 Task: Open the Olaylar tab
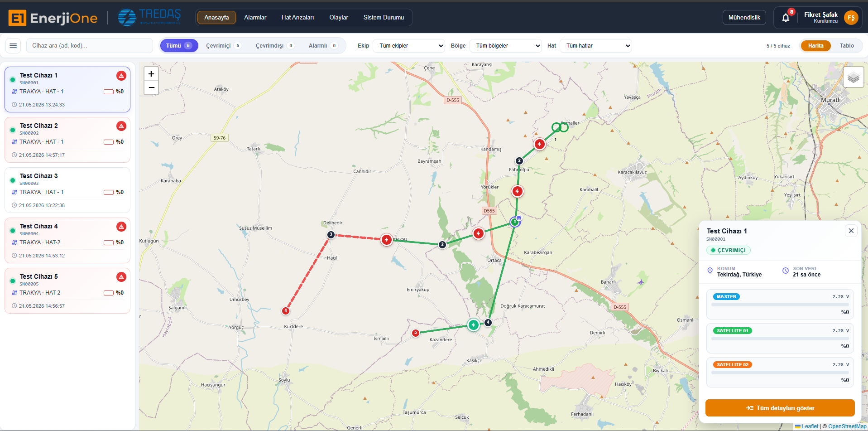click(339, 18)
